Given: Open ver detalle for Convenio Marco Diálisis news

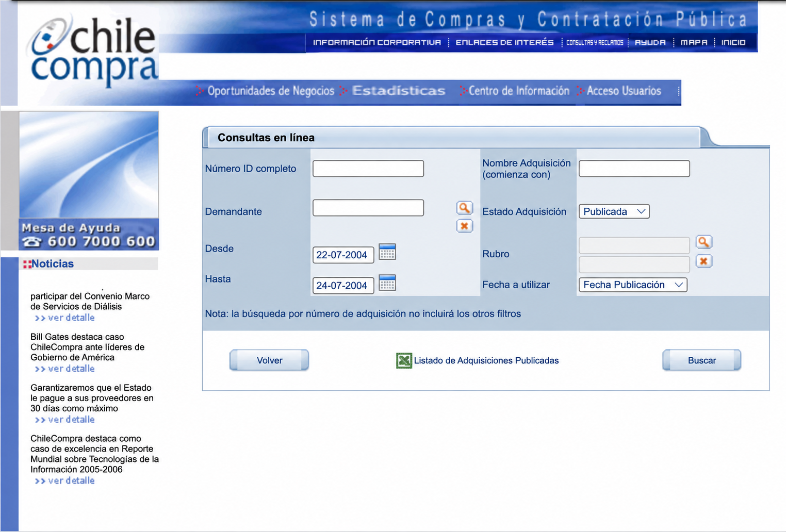Looking at the screenshot, I should click(64, 318).
